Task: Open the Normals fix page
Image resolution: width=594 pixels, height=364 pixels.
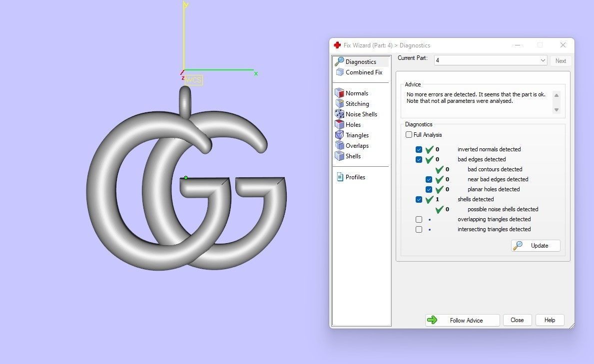Action: [357, 93]
